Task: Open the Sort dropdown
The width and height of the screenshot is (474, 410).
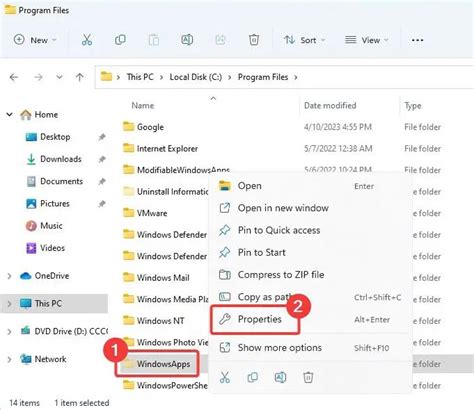Action: click(x=304, y=40)
